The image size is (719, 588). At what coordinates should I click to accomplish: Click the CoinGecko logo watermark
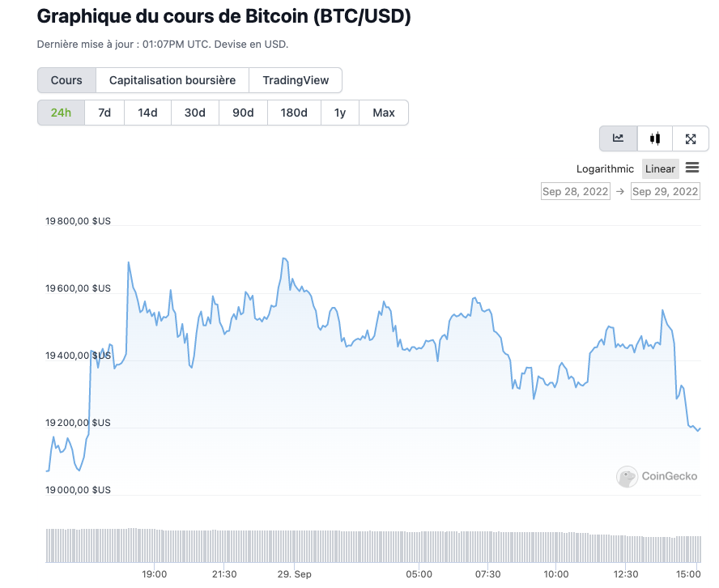657,476
